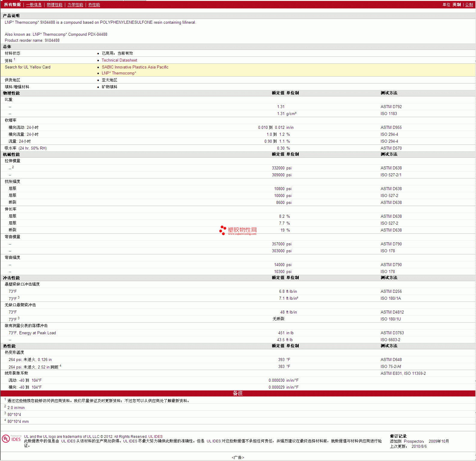This screenshot has height=461, width=476.
Task: Click the ASTM D3763 method text
Action: click(392, 333)
